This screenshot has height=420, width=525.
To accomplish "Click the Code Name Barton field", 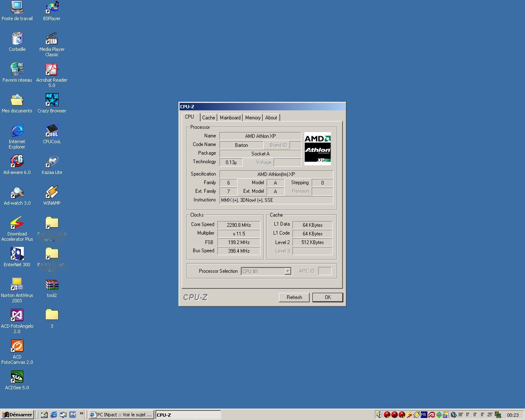I will [241, 145].
